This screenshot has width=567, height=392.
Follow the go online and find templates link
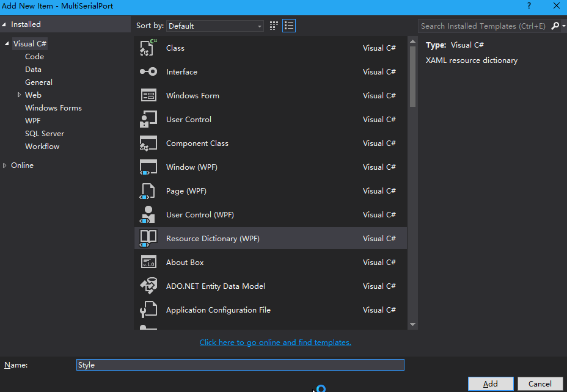275,342
